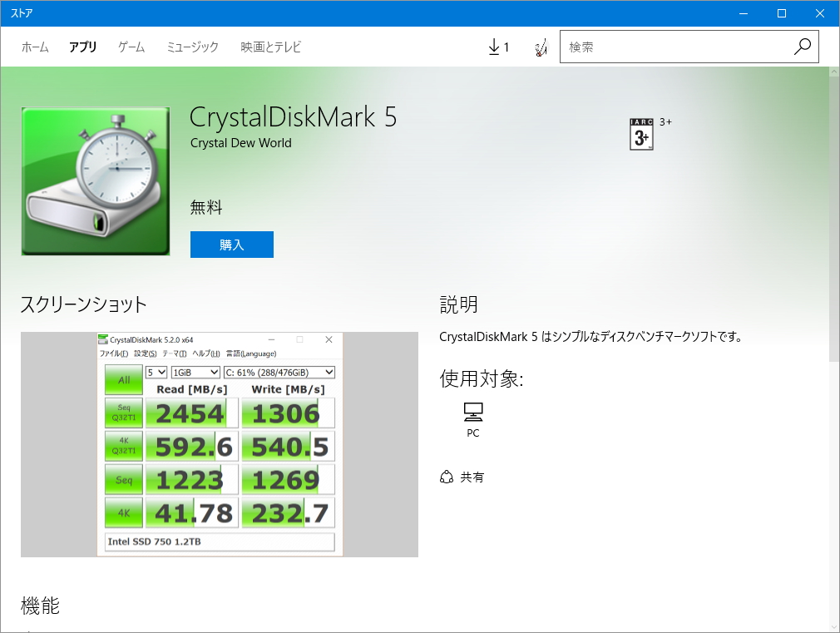Click the ink workspace pen icon
Image resolution: width=840 pixels, height=633 pixels.
pos(541,47)
